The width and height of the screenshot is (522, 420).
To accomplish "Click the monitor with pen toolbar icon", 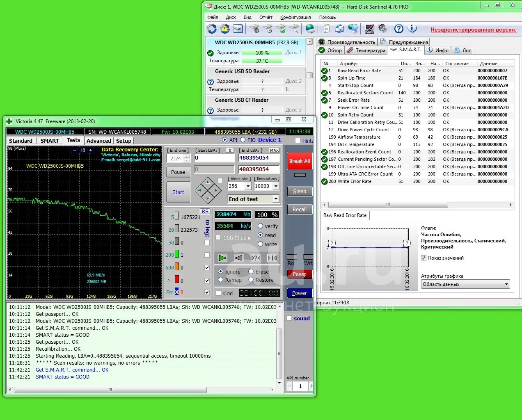I will coord(369,29).
